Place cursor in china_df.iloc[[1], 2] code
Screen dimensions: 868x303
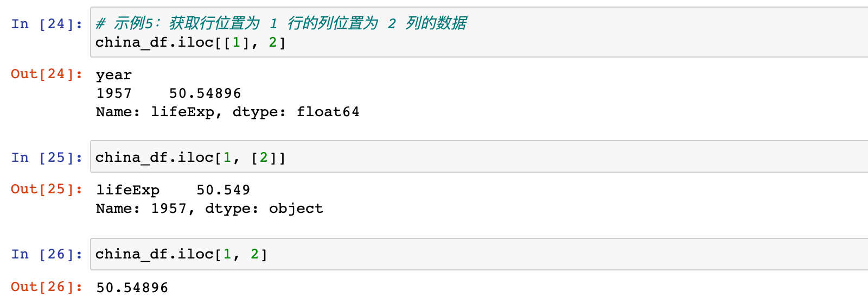pos(190,42)
